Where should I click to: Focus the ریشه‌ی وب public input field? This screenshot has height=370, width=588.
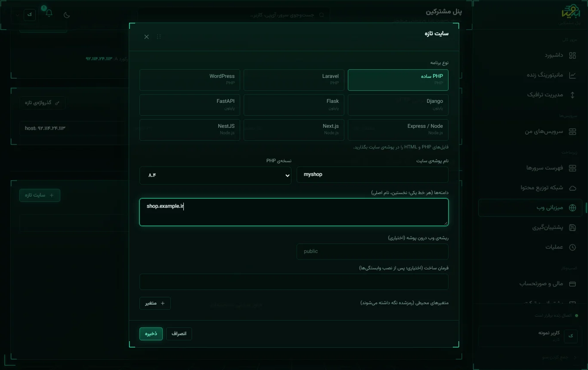[x=373, y=252]
